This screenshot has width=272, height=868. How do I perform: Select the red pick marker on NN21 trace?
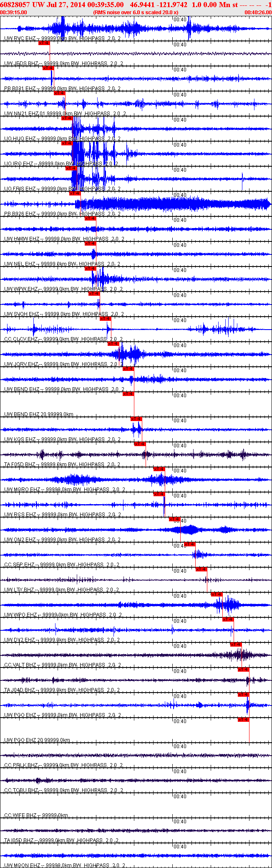coord(60,93)
